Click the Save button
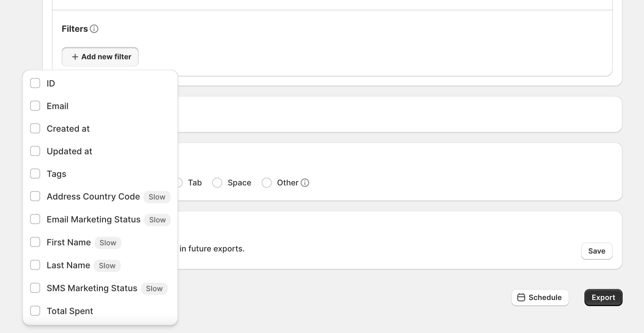Screen dimensions: 644x333 pos(597,251)
